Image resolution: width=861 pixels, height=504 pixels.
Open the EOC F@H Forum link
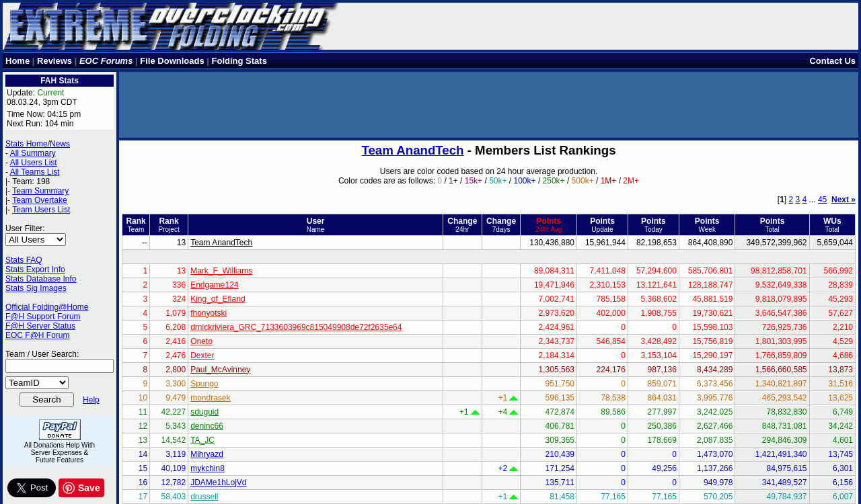pos(37,335)
